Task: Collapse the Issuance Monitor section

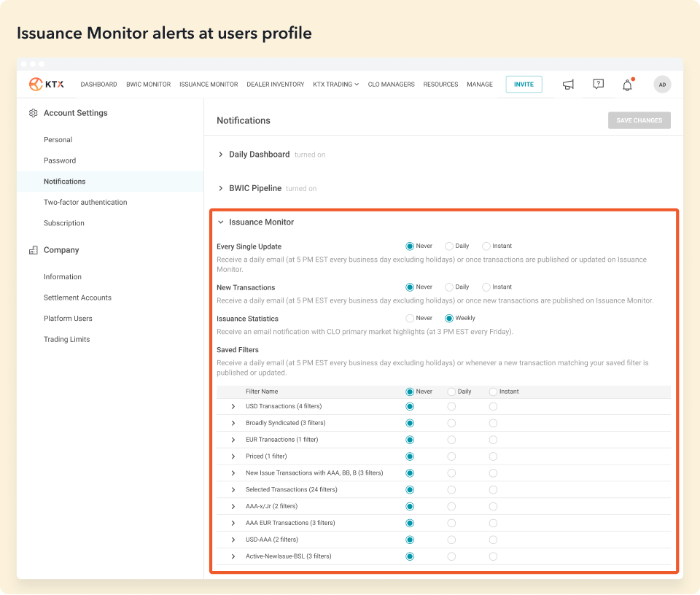Action: point(221,222)
